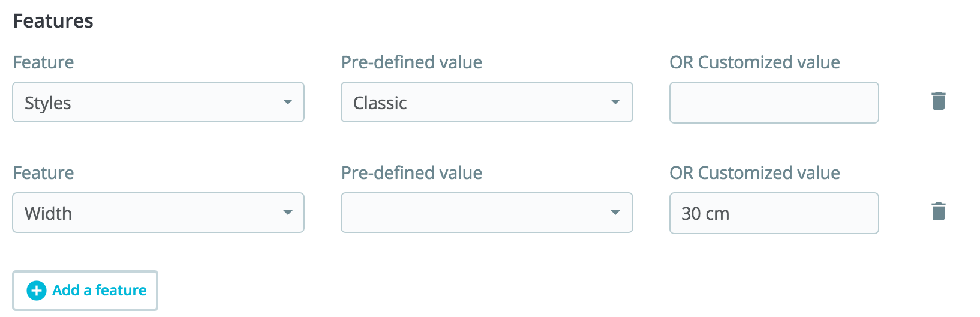Click the caret on Width's empty pre-defined dropdown
The width and height of the screenshot is (980, 317).
click(x=615, y=213)
